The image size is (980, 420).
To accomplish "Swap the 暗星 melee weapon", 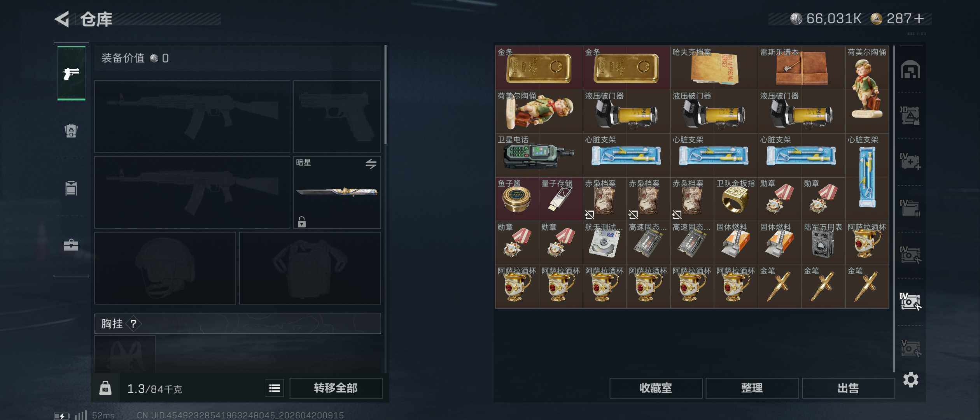I will pos(371,164).
